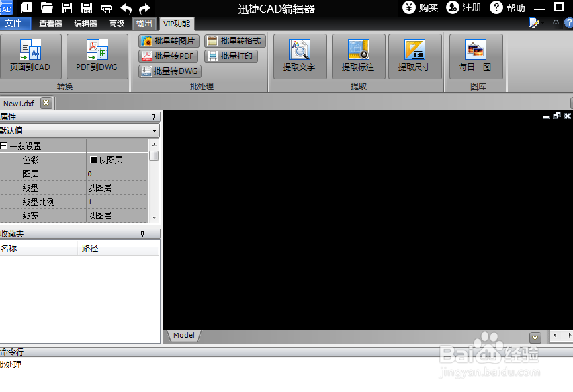Switch to the 高级 tab

click(117, 24)
